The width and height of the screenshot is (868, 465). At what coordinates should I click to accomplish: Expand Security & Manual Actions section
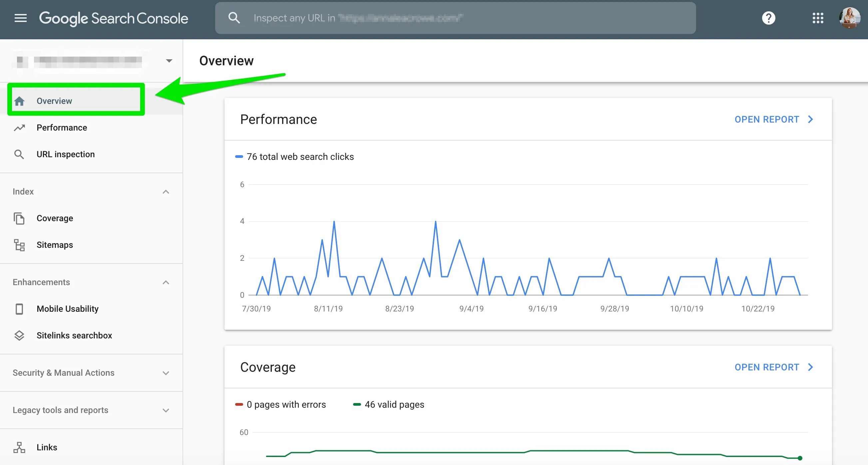pyautogui.click(x=166, y=373)
